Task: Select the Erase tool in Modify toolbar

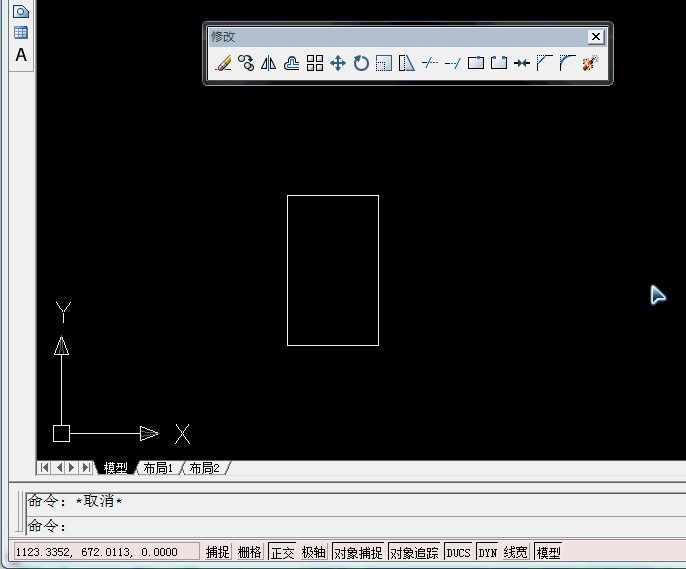Action: coord(223,63)
